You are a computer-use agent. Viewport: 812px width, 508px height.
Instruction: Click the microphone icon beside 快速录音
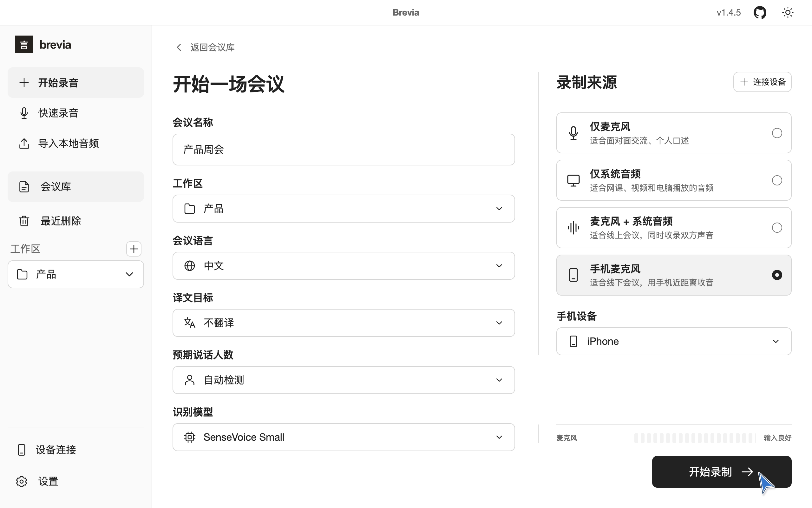pyautogui.click(x=24, y=113)
